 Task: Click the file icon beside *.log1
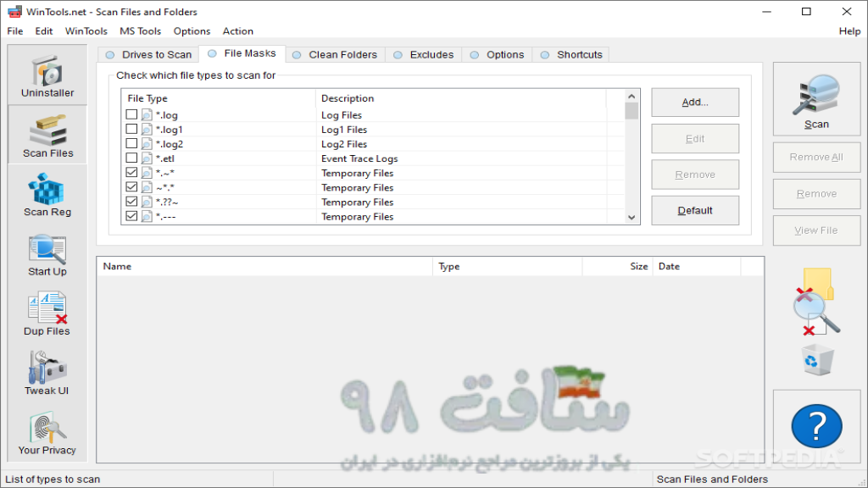tap(147, 130)
